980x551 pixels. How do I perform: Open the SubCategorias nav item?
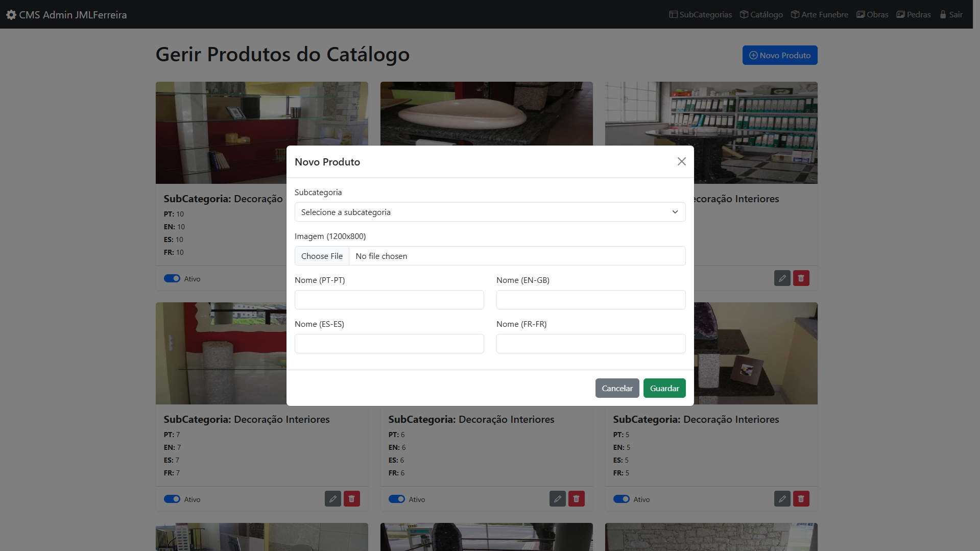[x=701, y=14]
